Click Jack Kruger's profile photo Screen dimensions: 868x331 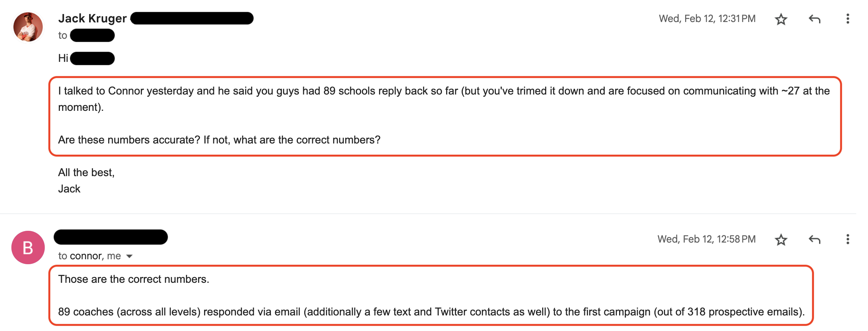click(x=28, y=27)
